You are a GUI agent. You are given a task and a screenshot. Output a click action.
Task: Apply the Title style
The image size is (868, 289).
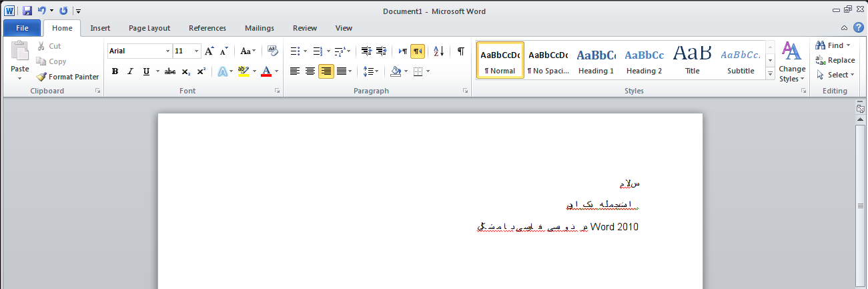click(x=693, y=61)
